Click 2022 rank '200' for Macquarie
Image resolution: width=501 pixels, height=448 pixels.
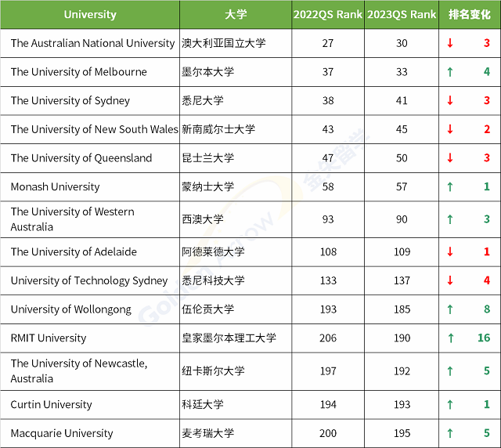click(328, 434)
